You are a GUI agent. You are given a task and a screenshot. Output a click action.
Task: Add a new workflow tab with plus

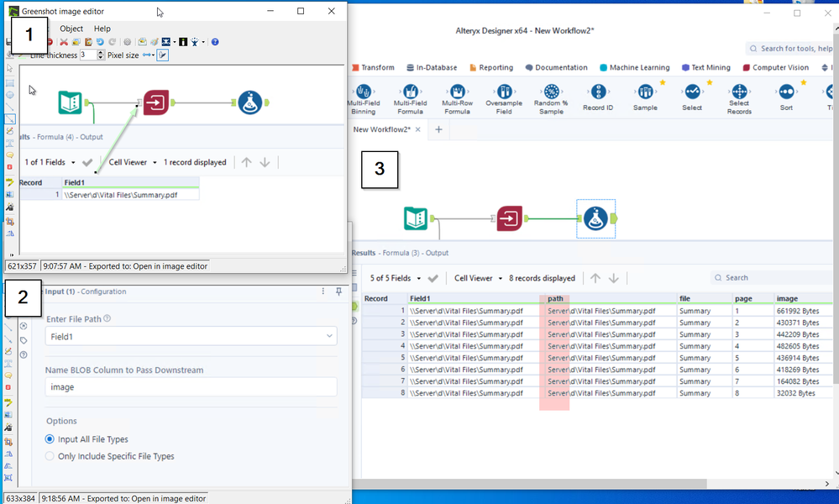[x=438, y=129]
